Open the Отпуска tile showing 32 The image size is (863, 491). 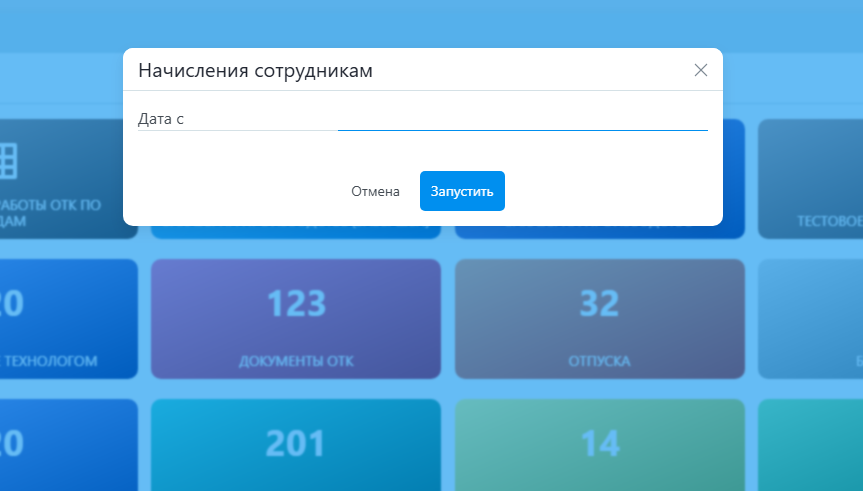click(599, 318)
